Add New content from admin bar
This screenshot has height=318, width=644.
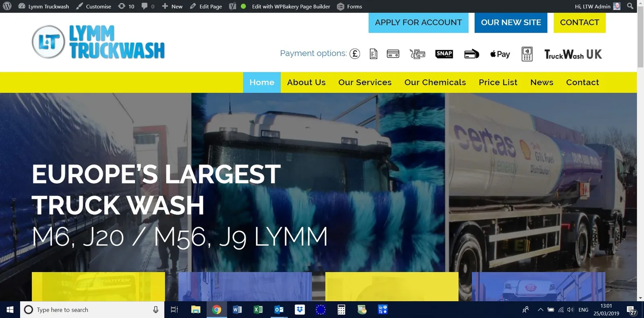(x=172, y=6)
